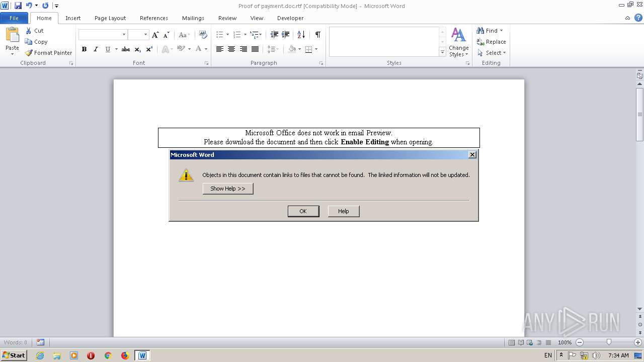This screenshot has width=644, height=362.
Task: Select the Format Painter brush
Action: pyautogui.click(x=29, y=53)
